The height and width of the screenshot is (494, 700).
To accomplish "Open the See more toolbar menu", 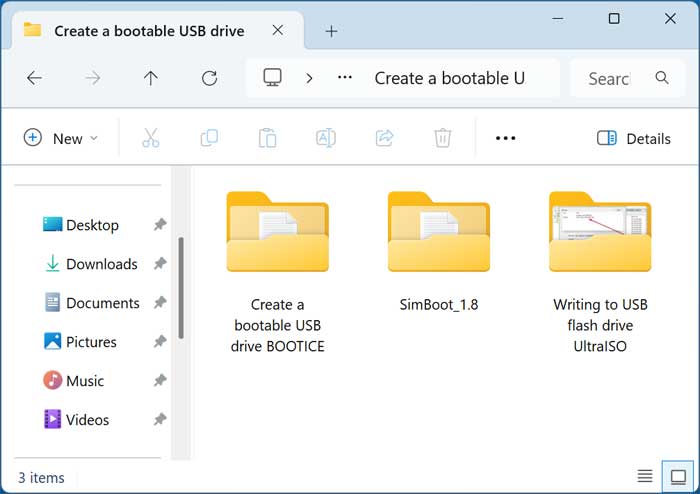I will (x=505, y=138).
